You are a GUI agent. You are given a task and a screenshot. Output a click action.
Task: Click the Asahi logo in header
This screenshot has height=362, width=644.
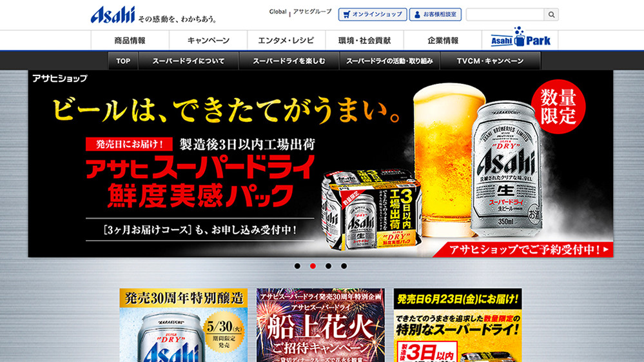coord(113,15)
